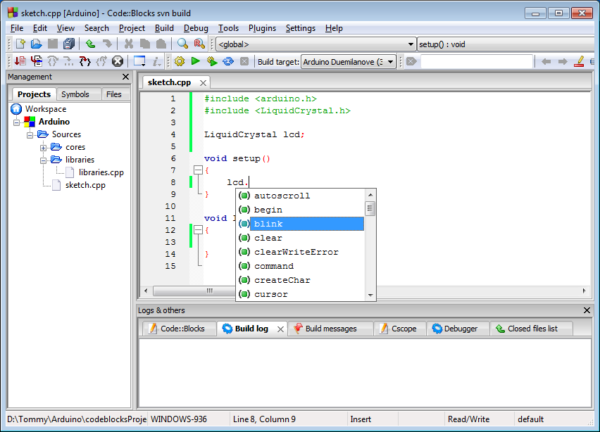Pick createChar in the autocomplete popup
The height and width of the screenshot is (432, 600).
tap(300, 280)
